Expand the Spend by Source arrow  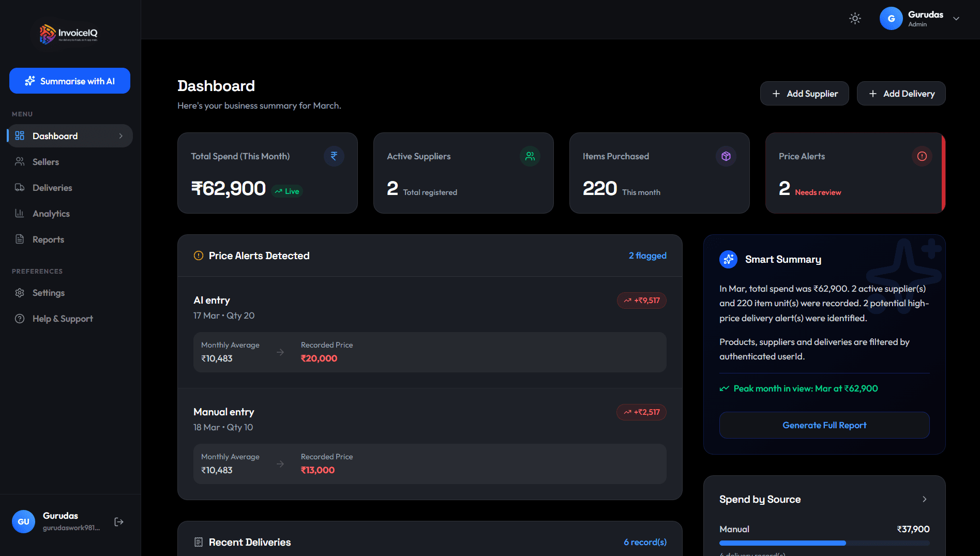click(x=924, y=499)
